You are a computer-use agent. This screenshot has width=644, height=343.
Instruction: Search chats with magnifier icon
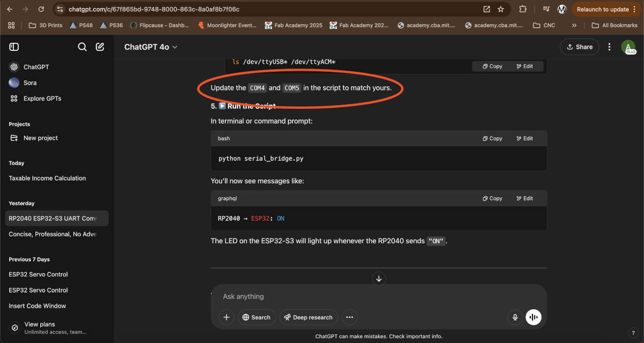click(82, 47)
